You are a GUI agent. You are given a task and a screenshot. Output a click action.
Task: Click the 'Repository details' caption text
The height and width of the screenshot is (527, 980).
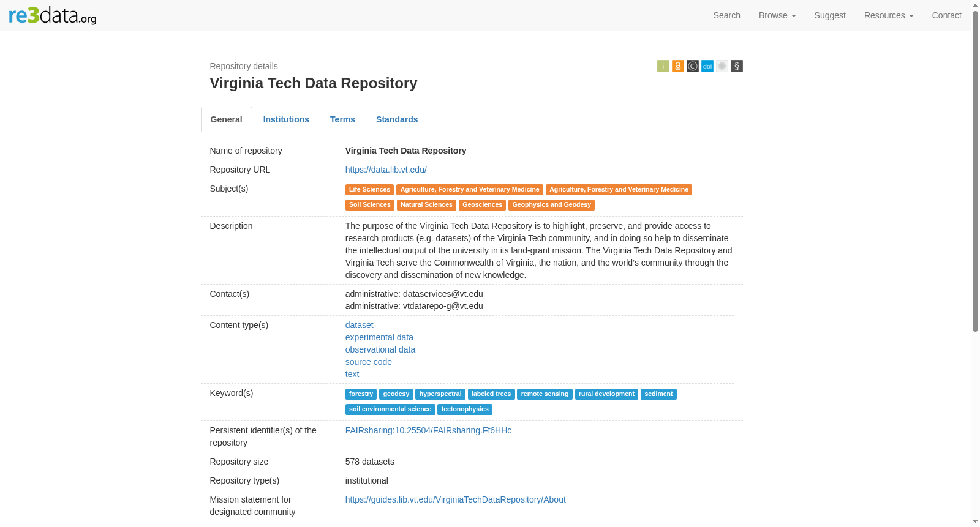coord(243,66)
